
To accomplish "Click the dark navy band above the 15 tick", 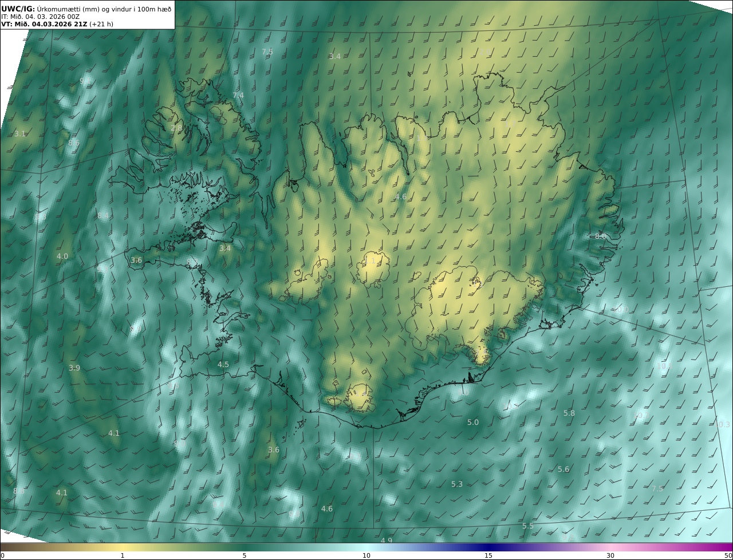I will (x=488, y=547).
